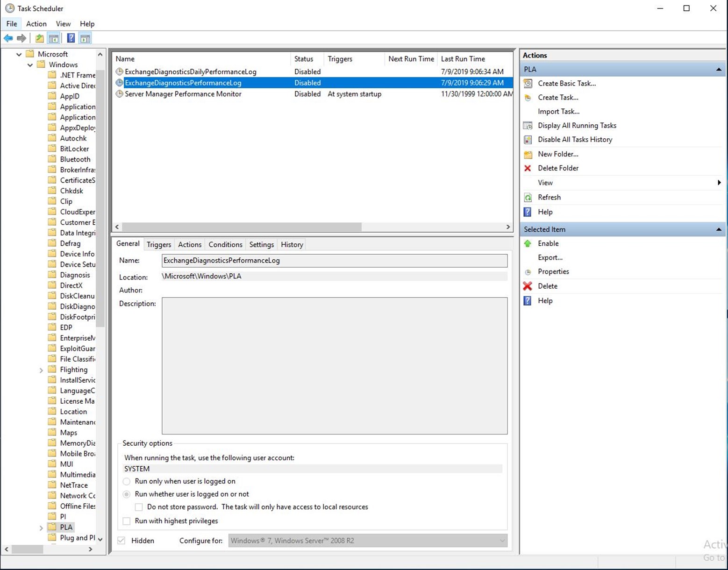Switch to the Settings tab
This screenshot has height=570, width=728.
tap(262, 244)
